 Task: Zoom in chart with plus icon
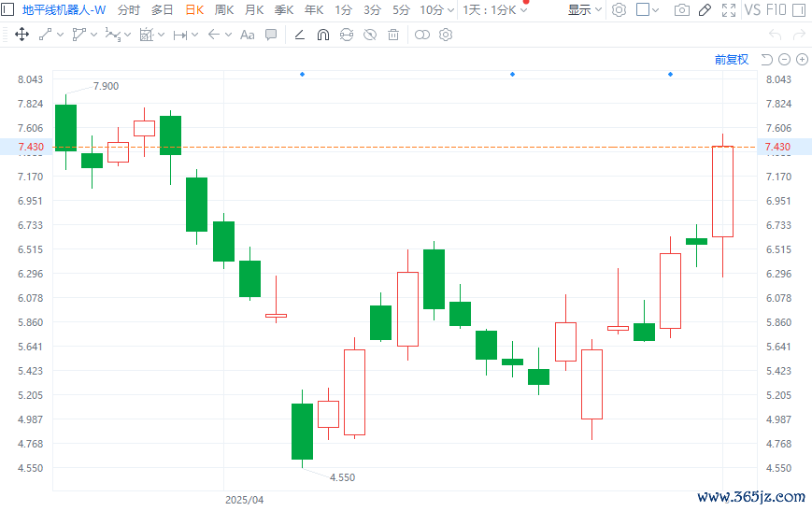point(802,60)
